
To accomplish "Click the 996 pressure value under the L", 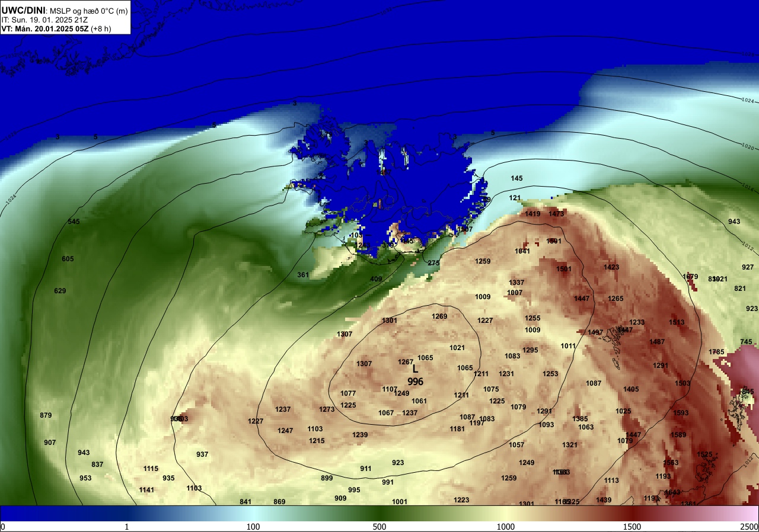I will (x=415, y=382).
